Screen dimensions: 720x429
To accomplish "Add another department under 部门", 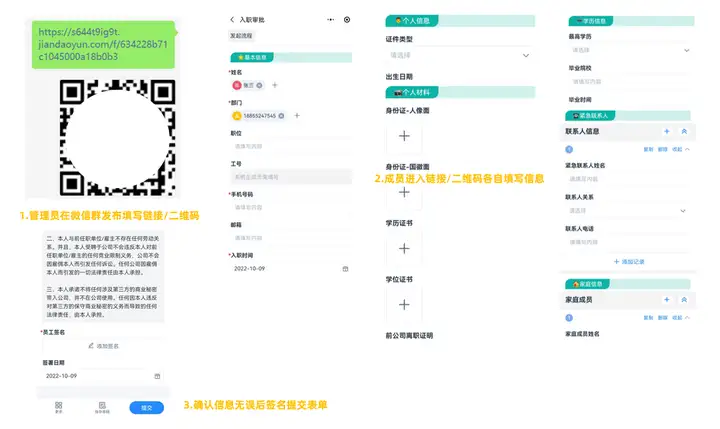I will 297,116.
